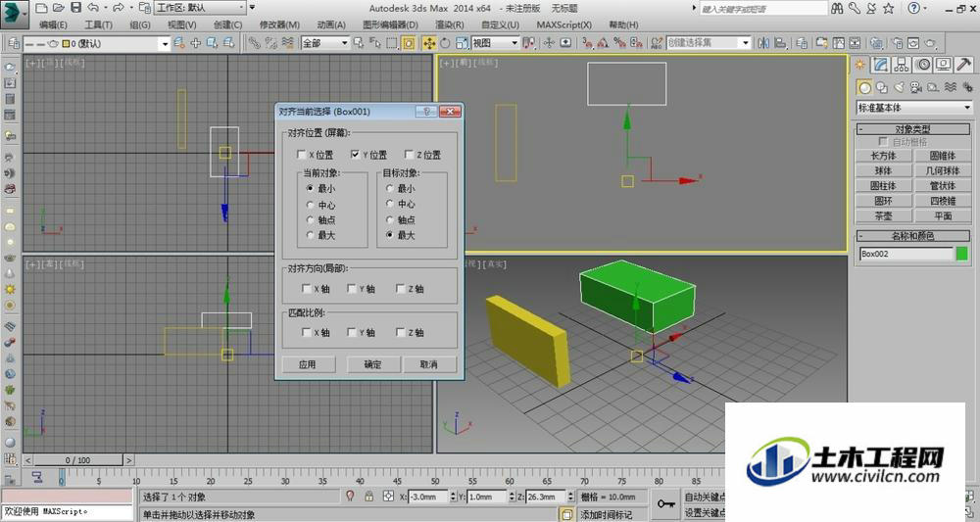
Task: Click the 确定 button in align dialog
Action: pyautogui.click(x=372, y=364)
